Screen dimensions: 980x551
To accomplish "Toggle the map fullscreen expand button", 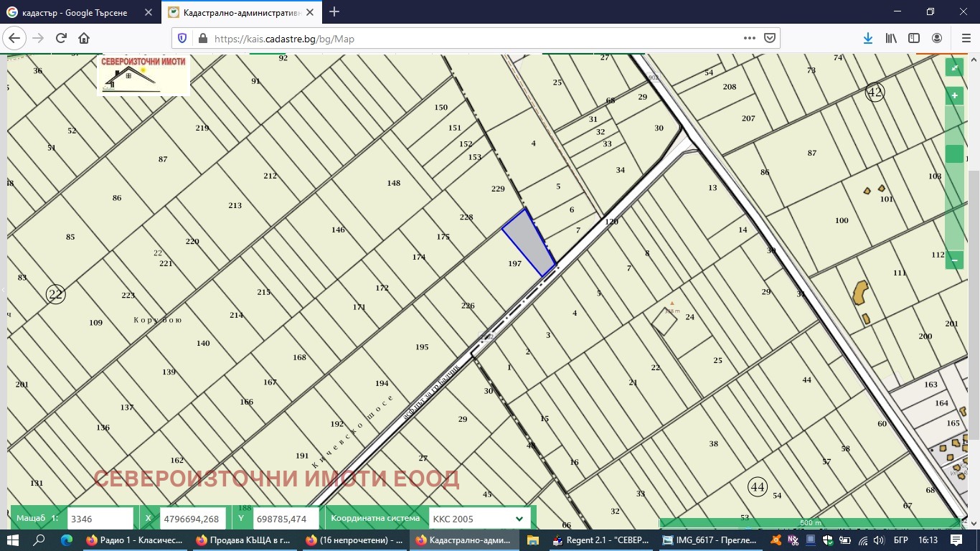I will [x=954, y=67].
